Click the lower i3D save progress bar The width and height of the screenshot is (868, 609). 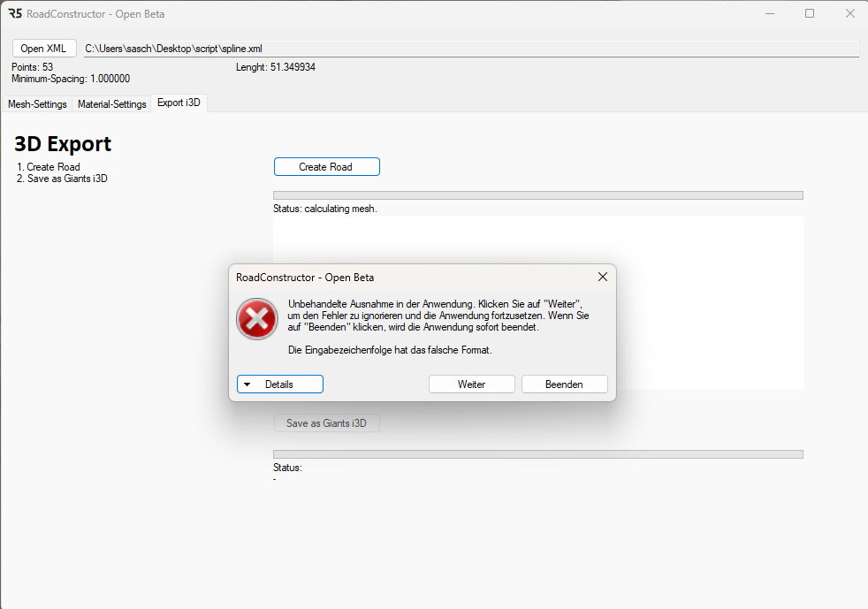point(537,454)
